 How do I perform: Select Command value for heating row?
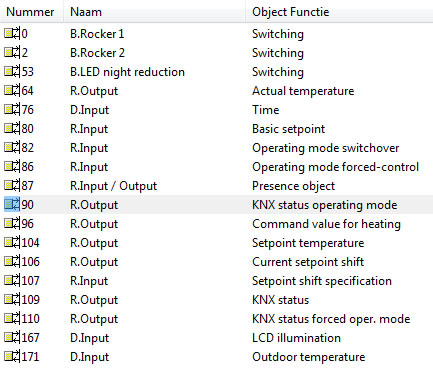[x=216, y=224]
